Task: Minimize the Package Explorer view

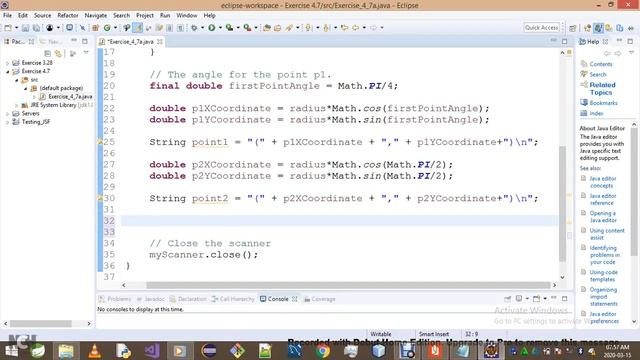Action: (74, 41)
